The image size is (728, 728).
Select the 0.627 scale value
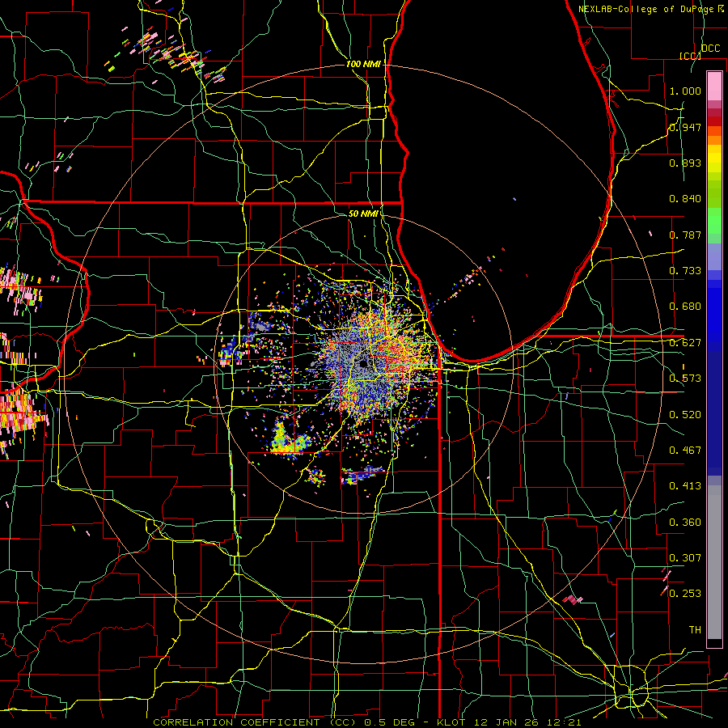[685, 343]
